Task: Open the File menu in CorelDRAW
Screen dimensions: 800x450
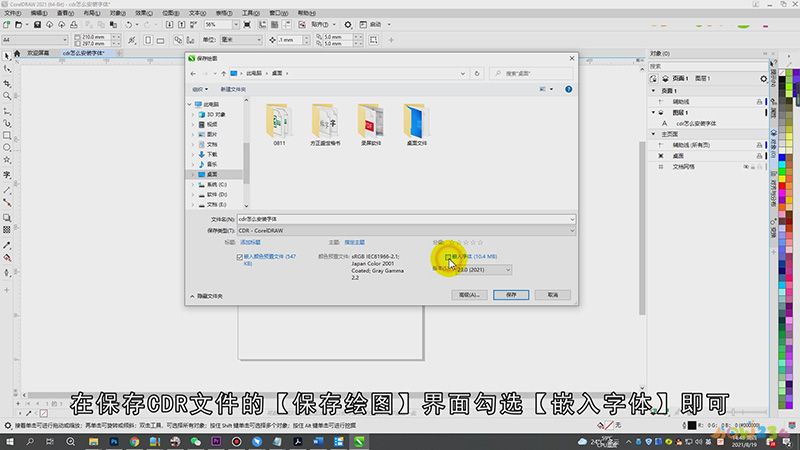Action: click(x=13, y=13)
